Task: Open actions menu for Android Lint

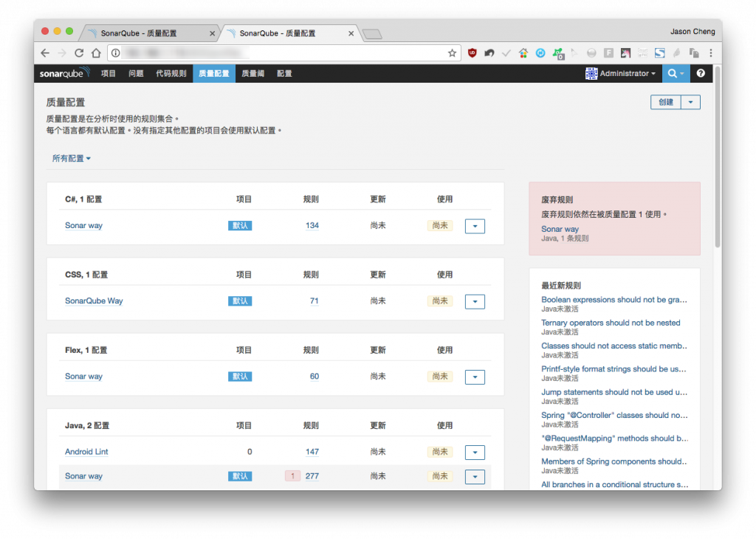Action: 475,452
